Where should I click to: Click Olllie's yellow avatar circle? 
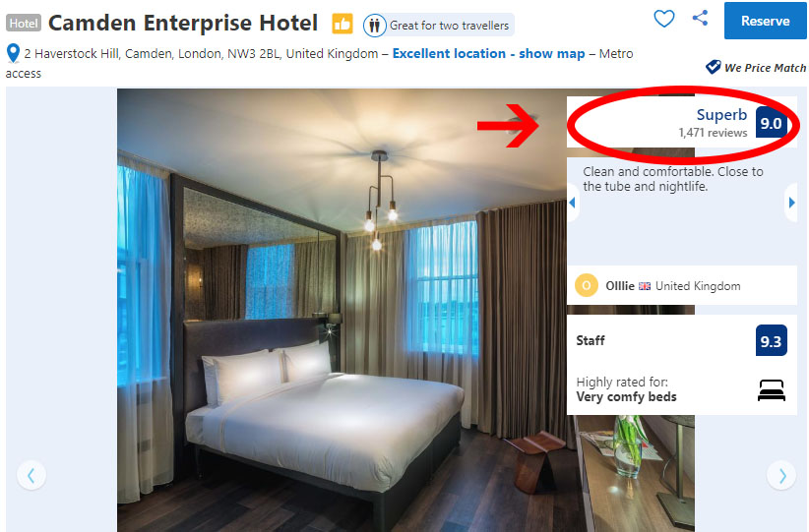click(x=587, y=285)
